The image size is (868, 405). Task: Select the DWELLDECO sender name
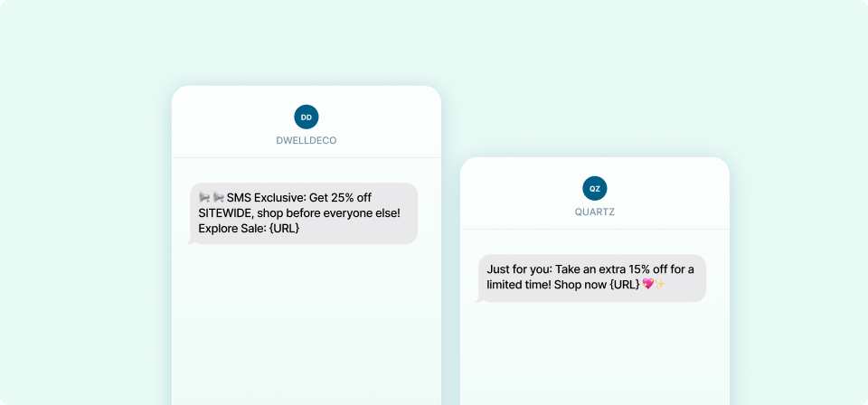pos(307,141)
